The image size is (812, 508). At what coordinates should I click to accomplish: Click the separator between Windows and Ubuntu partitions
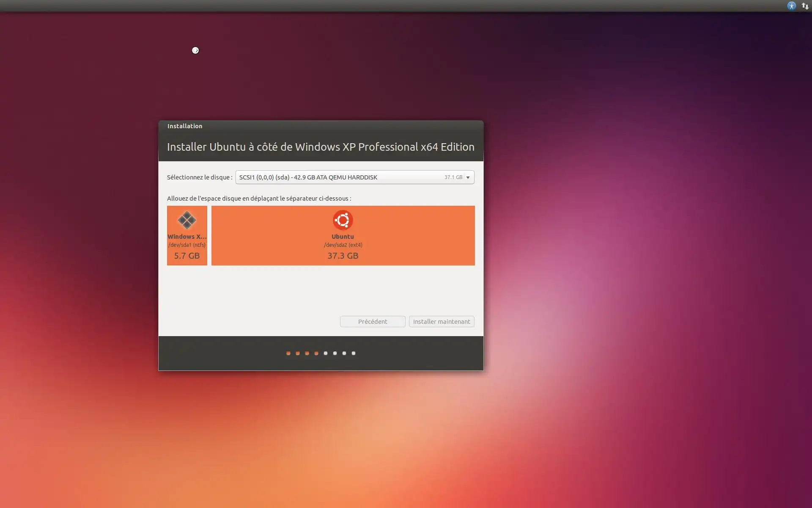[x=209, y=235]
